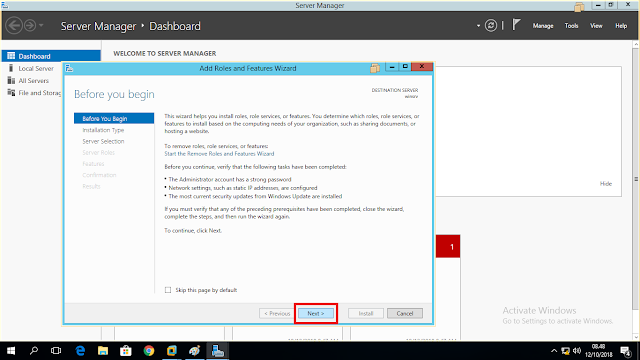Click the Install button
Viewport: 640px width, 360px height.
coord(366,313)
